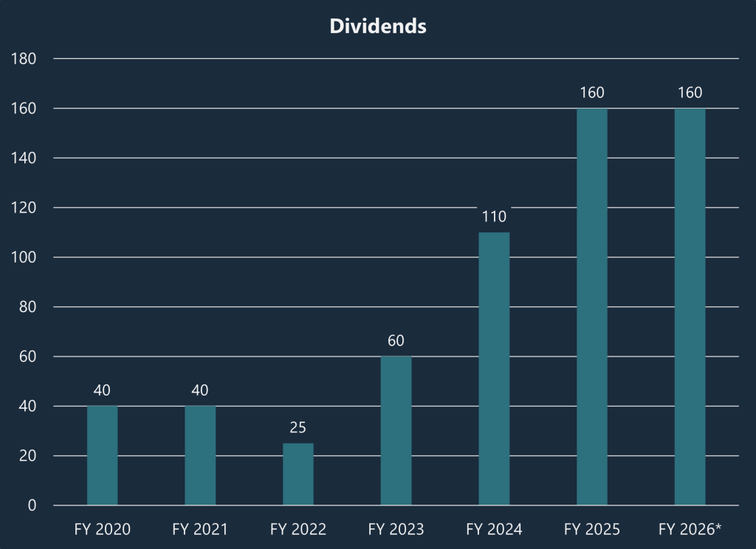756x549 pixels.
Task: Click the FY 2023 axis label
Action: [x=396, y=529]
